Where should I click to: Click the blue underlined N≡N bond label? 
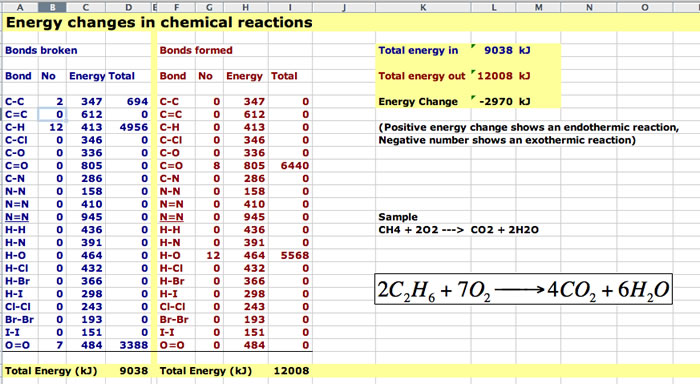(17, 217)
